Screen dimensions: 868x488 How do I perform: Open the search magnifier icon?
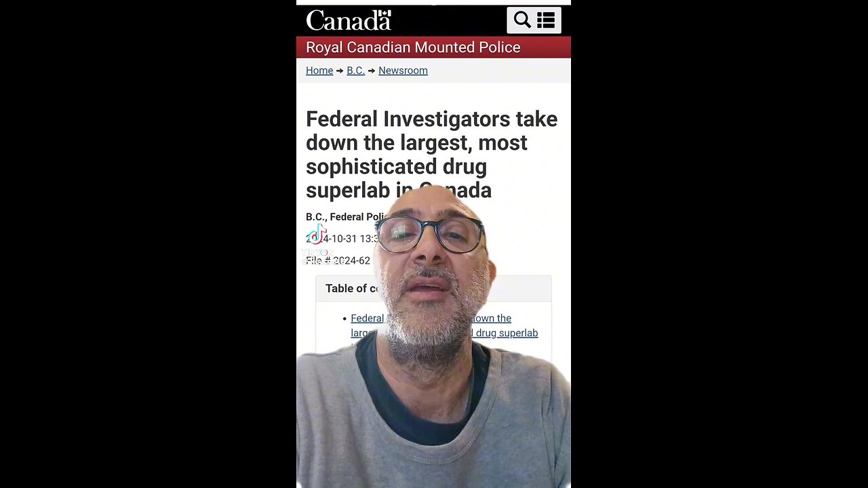[x=522, y=20]
